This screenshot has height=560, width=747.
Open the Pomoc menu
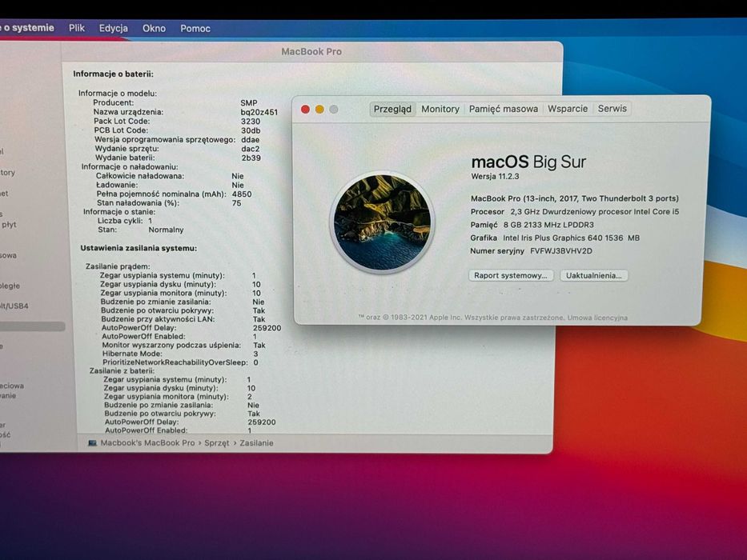[x=195, y=29]
